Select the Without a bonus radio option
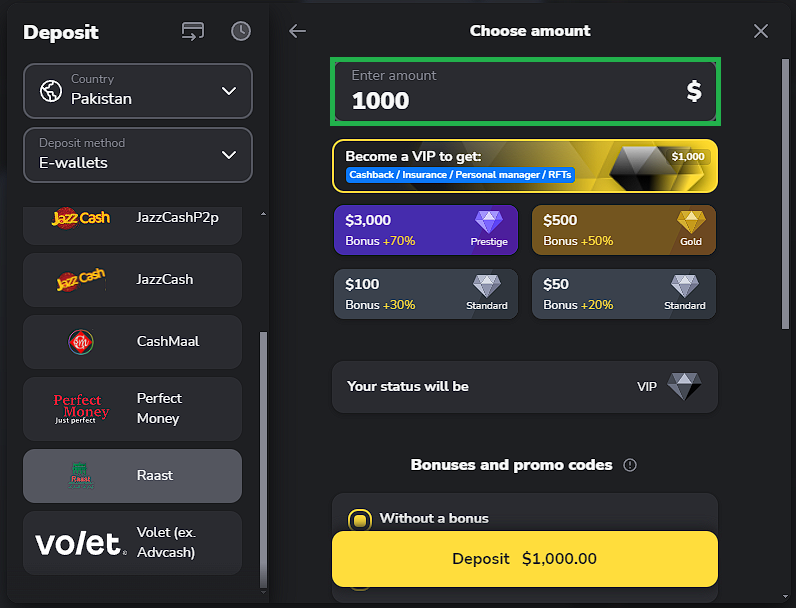The image size is (796, 608). coord(360,519)
